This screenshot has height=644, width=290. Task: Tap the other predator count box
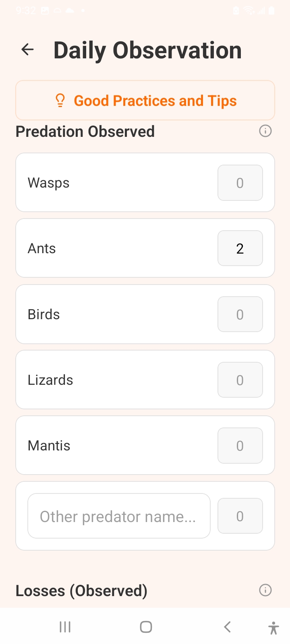tap(240, 516)
